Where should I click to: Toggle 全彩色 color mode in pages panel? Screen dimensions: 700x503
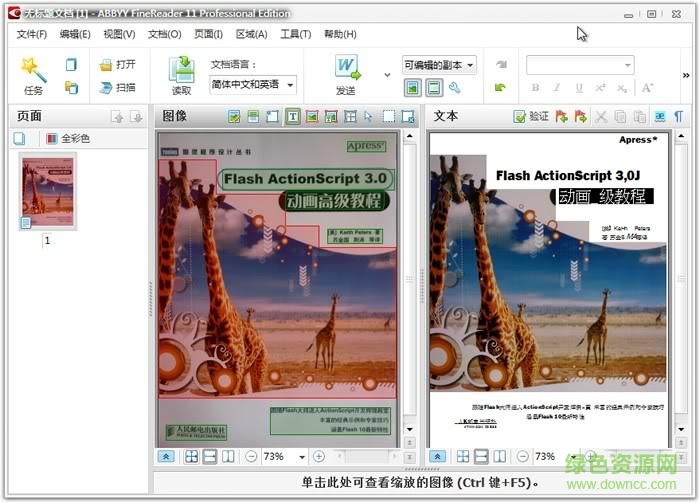click(x=66, y=139)
